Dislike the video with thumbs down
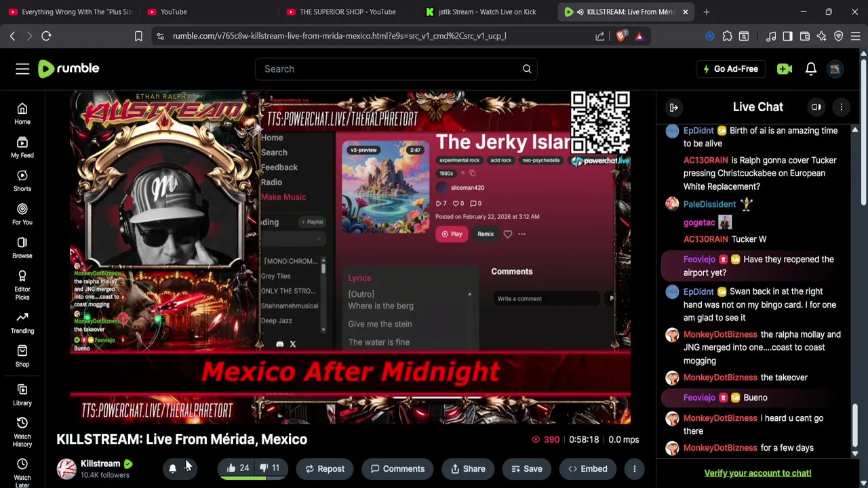Image resolution: width=868 pixels, height=488 pixels. (x=269, y=468)
